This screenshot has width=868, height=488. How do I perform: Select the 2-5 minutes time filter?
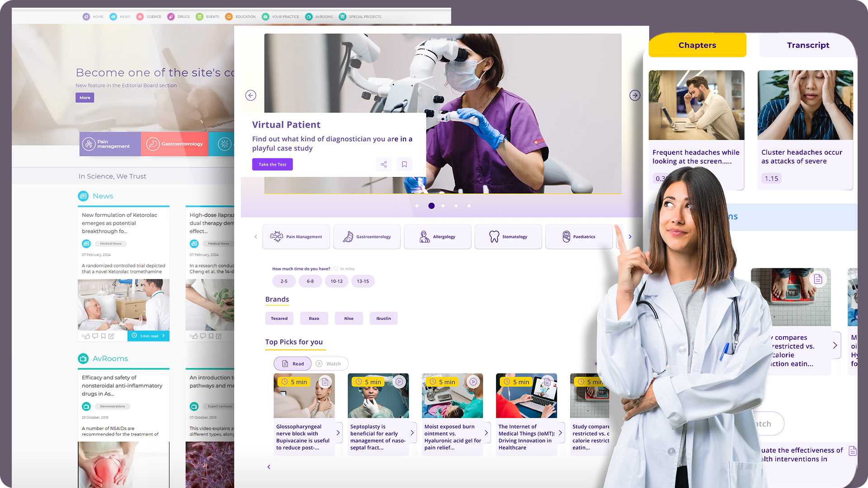283,281
